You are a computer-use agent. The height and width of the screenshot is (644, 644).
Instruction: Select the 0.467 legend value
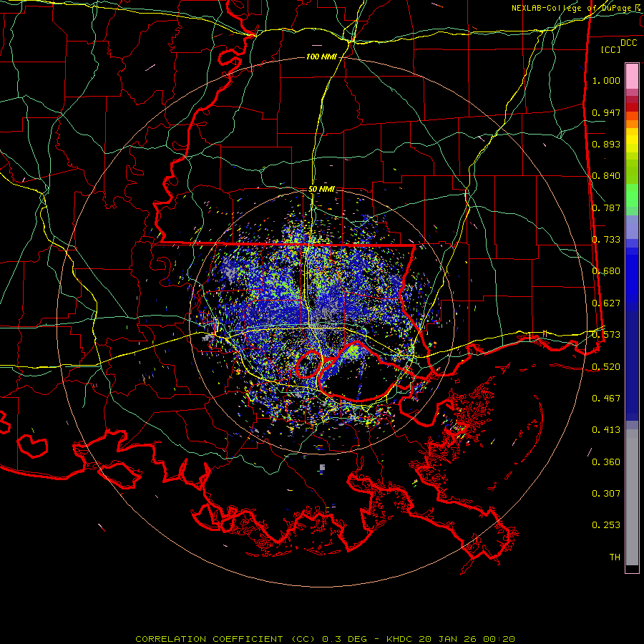[x=606, y=399]
